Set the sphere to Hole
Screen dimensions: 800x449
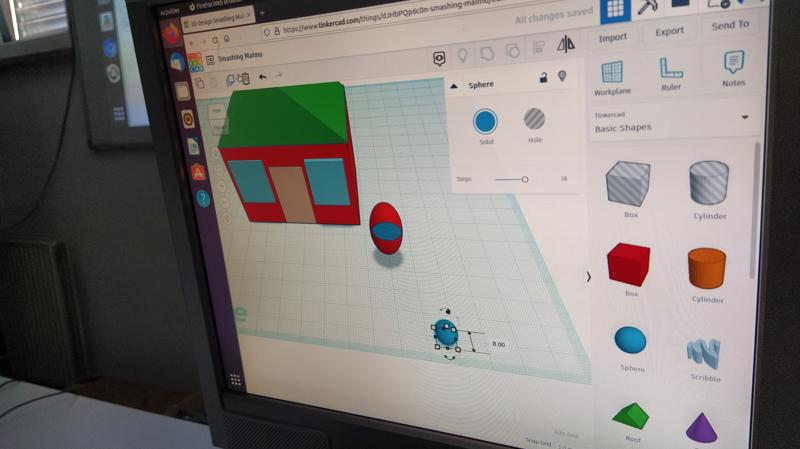click(x=534, y=119)
